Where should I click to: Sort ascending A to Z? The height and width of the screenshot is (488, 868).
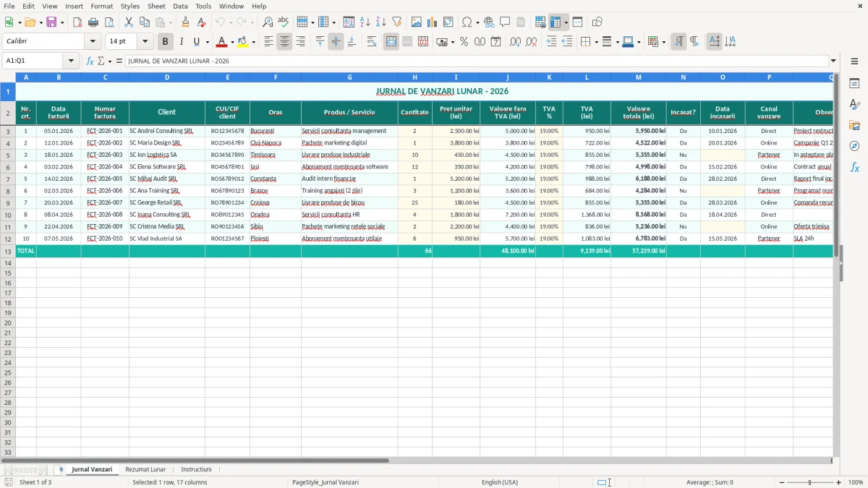click(365, 22)
